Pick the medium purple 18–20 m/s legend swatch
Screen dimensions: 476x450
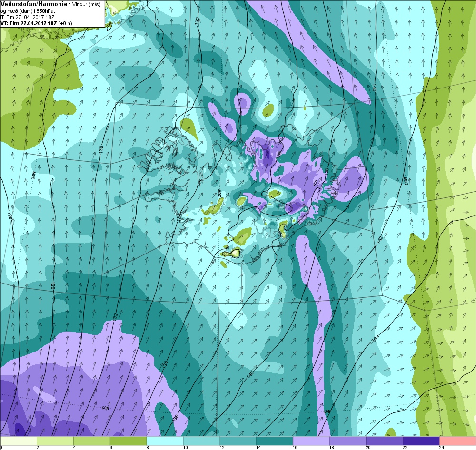tap(348, 440)
